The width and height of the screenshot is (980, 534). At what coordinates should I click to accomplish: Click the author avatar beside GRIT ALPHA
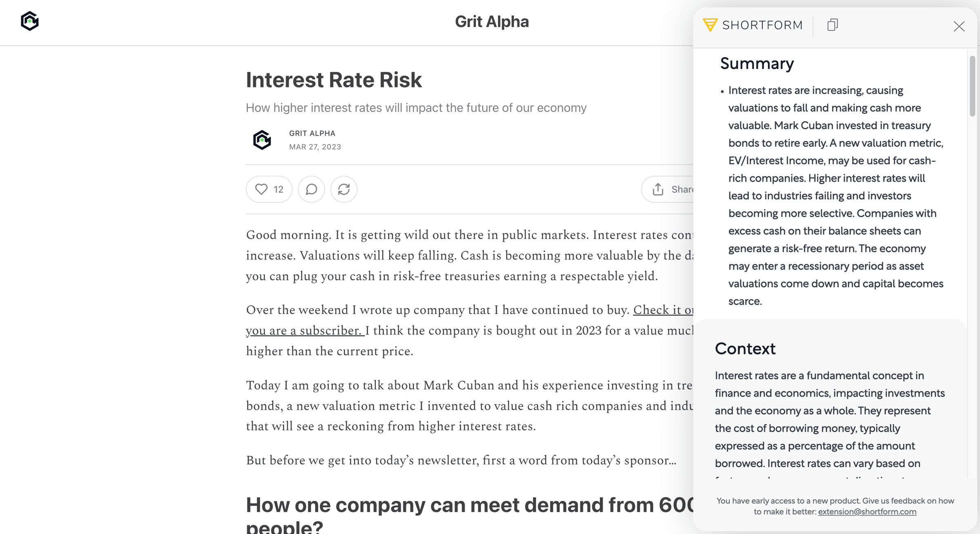click(x=262, y=140)
